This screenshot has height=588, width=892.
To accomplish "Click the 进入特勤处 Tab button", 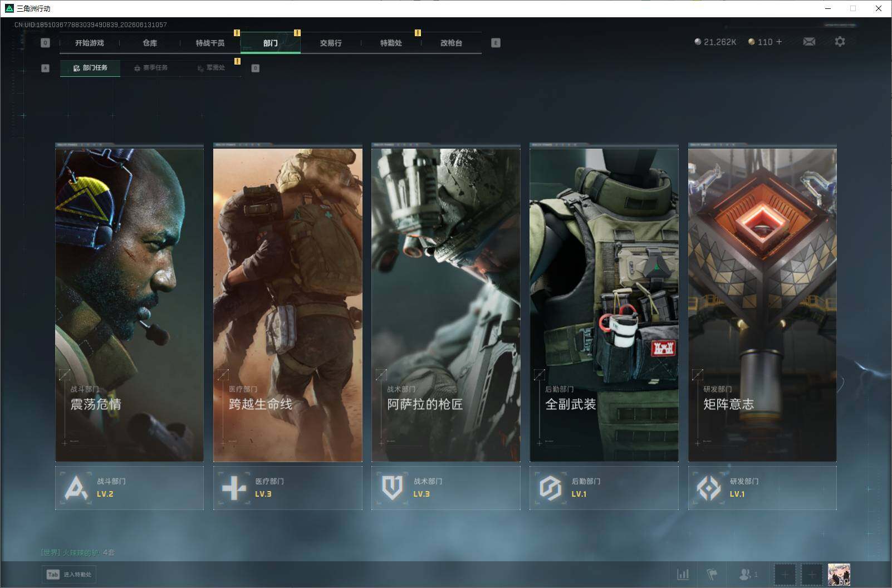I will point(70,575).
